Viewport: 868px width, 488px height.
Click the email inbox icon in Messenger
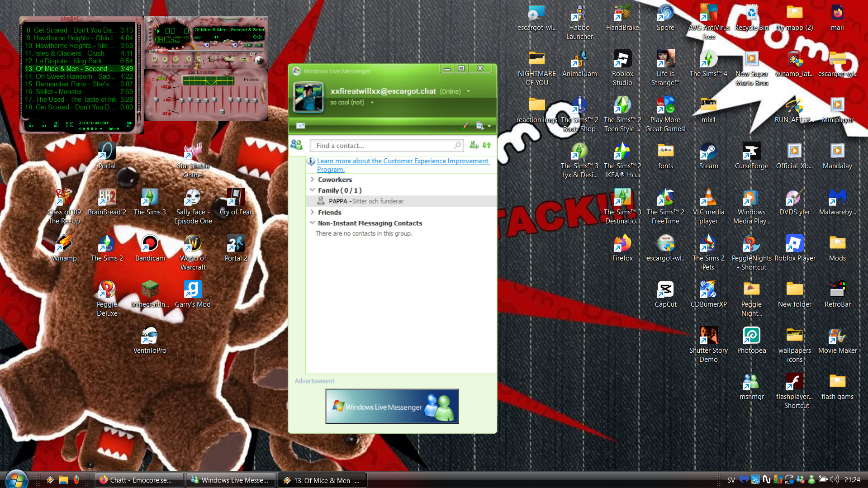[x=300, y=126]
